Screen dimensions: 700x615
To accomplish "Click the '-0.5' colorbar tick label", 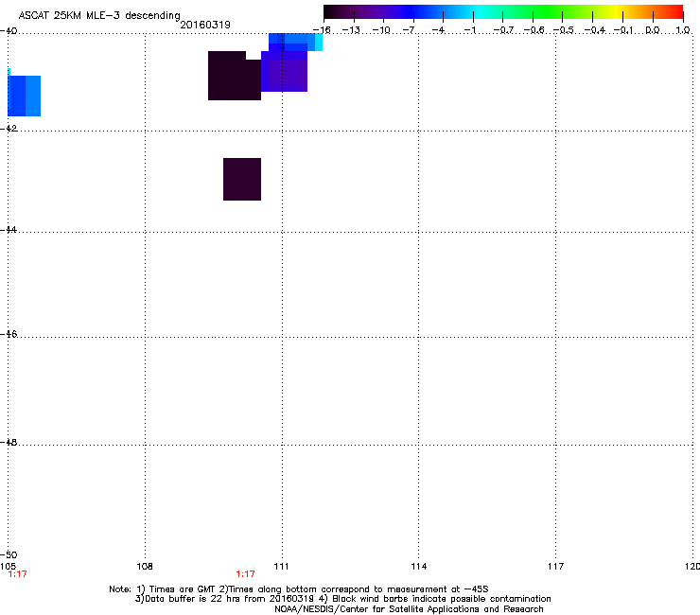I will pos(564,30).
